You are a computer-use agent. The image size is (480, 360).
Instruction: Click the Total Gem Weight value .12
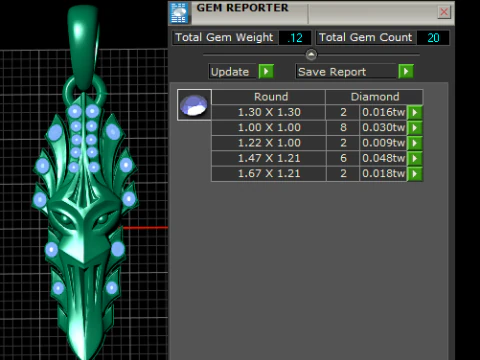click(x=295, y=38)
